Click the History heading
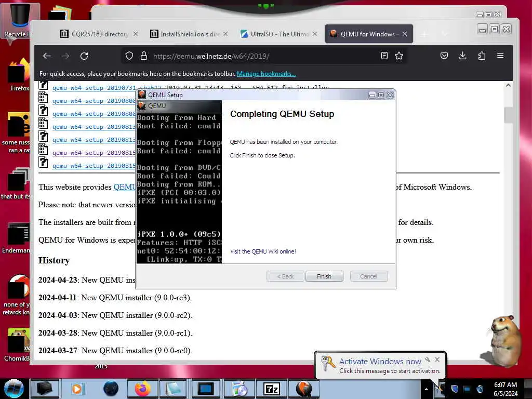This screenshot has width=532, height=399. tap(54, 260)
